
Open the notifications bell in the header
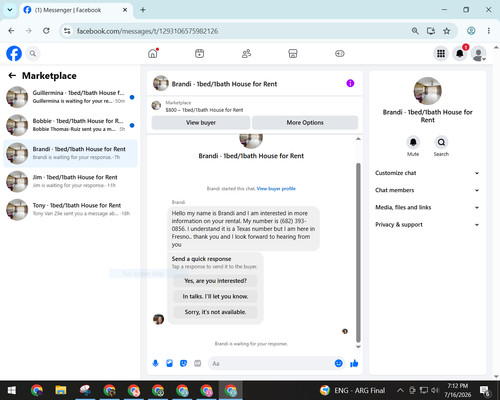click(460, 53)
